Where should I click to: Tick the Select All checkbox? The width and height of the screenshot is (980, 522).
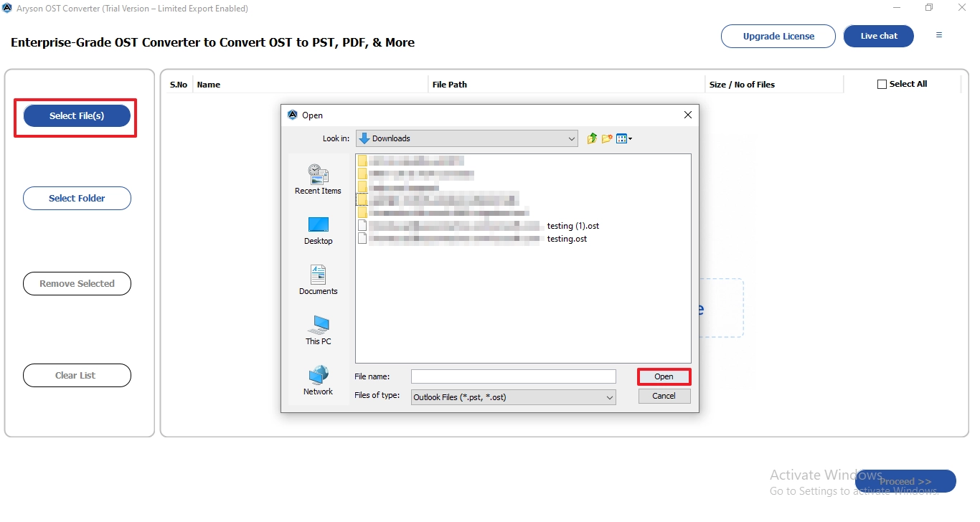[882, 84]
